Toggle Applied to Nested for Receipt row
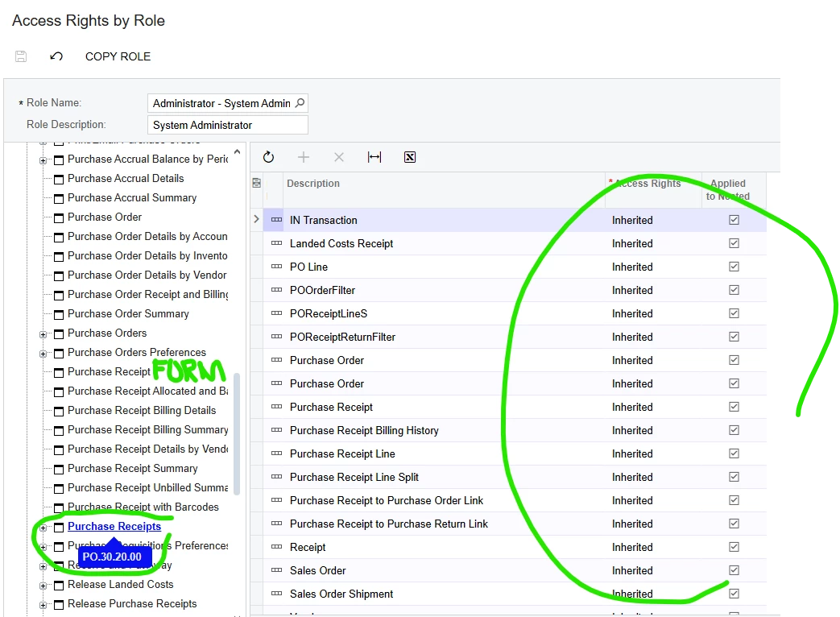Viewport: 840px width, 617px height. 734,547
